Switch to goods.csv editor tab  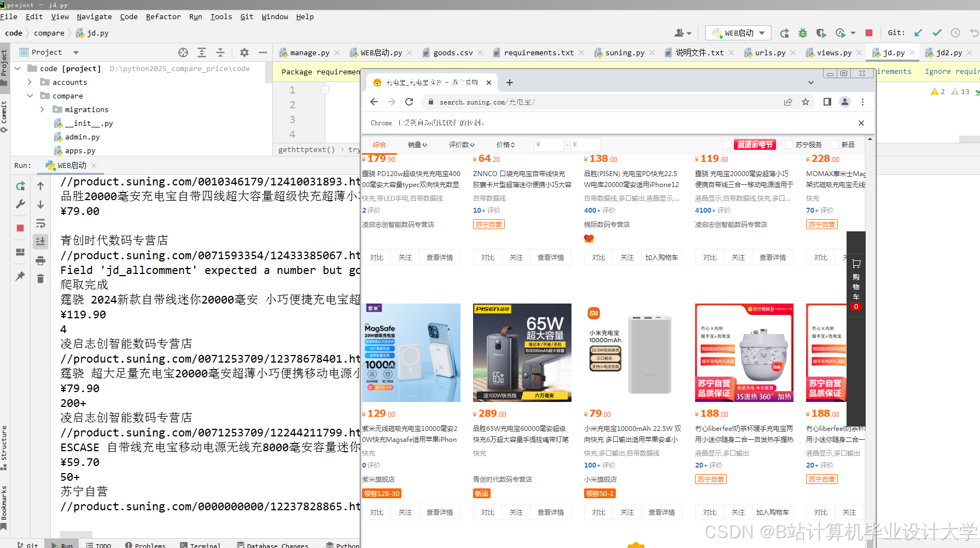tap(453, 53)
